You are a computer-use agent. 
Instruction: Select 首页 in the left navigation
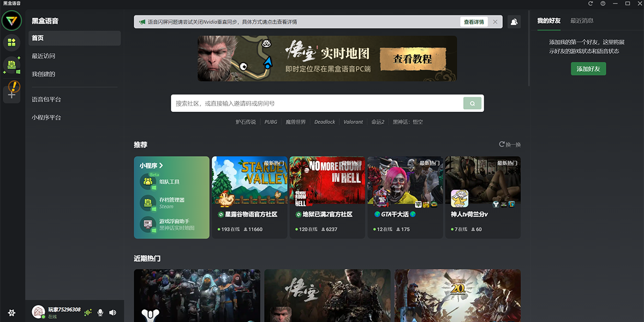click(75, 38)
